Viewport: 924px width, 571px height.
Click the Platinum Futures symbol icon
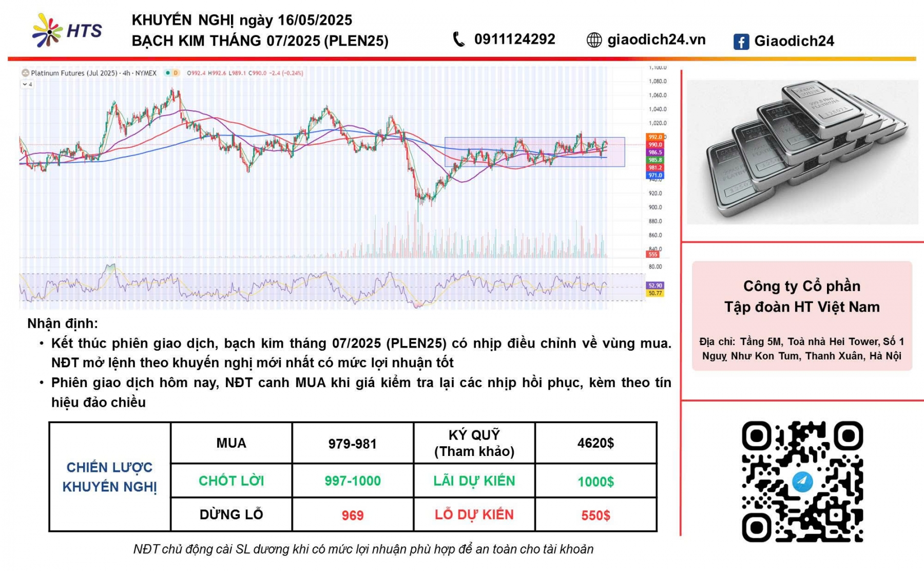[25, 73]
